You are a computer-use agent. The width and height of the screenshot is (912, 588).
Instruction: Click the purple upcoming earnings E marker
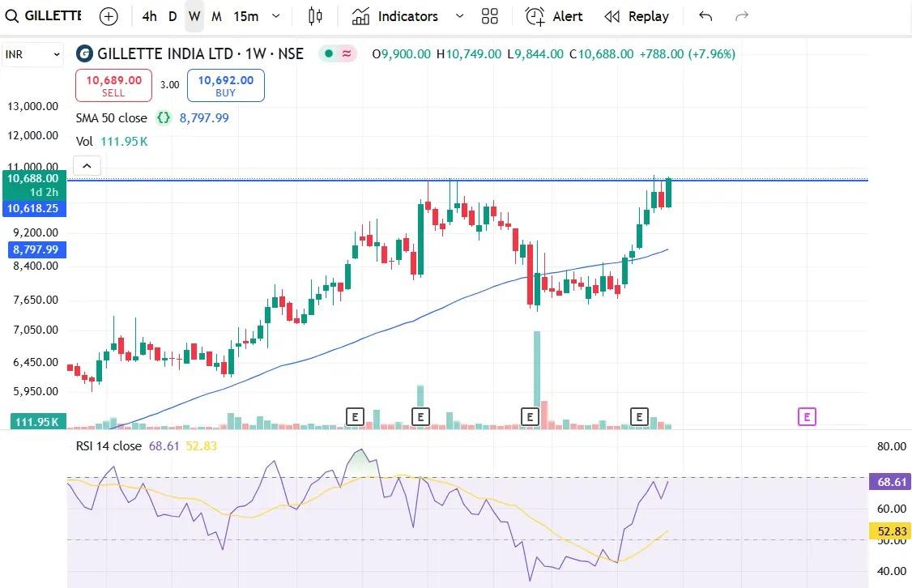click(x=807, y=416)
